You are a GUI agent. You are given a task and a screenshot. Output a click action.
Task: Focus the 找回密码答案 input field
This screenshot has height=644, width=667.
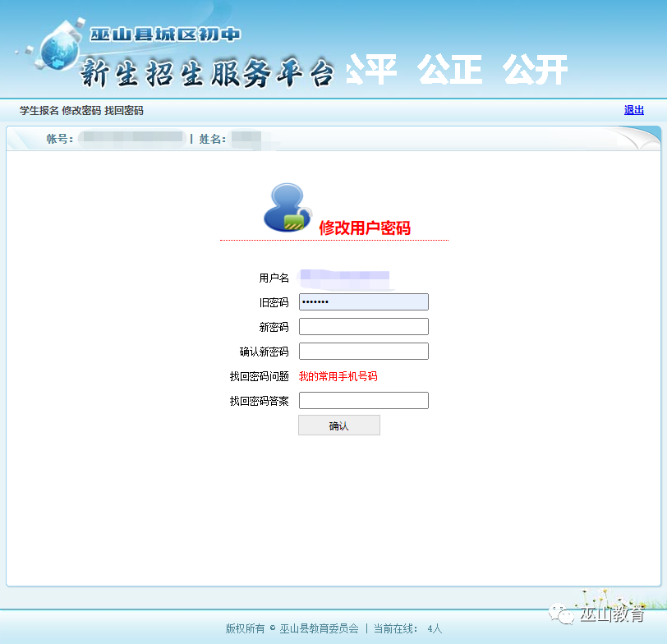pos(364,401)
